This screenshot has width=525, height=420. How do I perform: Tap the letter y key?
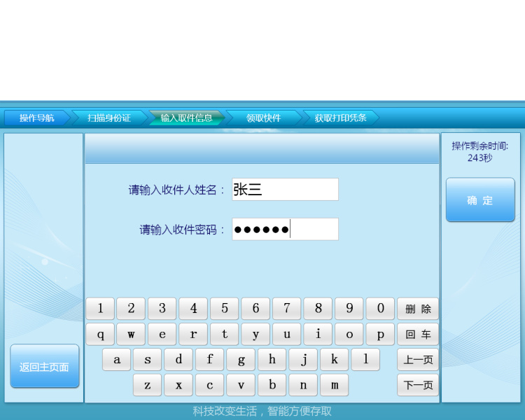pyautogui.click(x=255, y=335)
